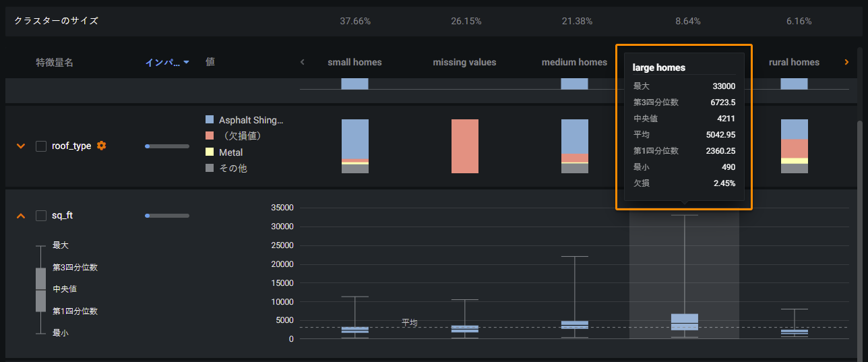Tick the sq_ft feature checkbox
This screenshot has height=362, width=868.
(x=41, y=216)
